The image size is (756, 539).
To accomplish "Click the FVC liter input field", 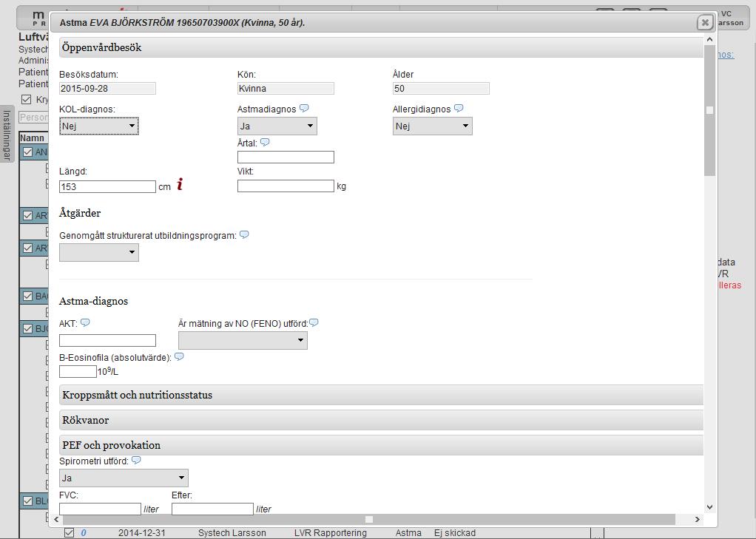I will 101,509.
